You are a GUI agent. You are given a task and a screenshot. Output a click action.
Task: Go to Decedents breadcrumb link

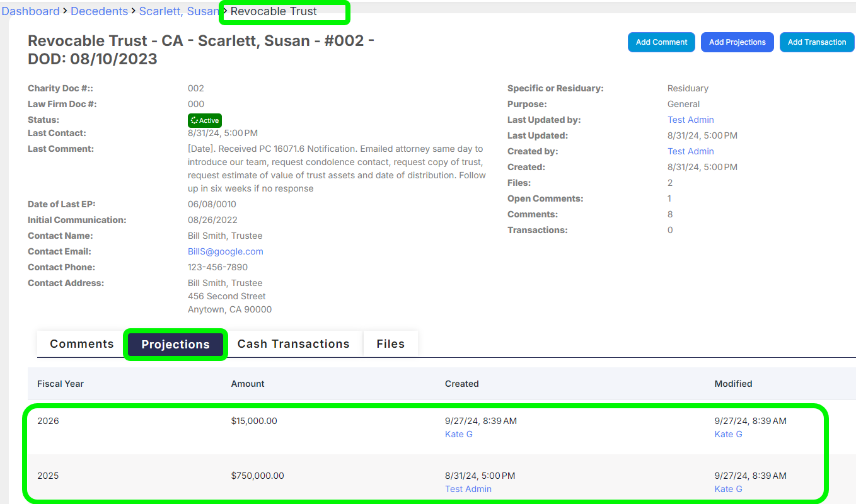point(99,11)
